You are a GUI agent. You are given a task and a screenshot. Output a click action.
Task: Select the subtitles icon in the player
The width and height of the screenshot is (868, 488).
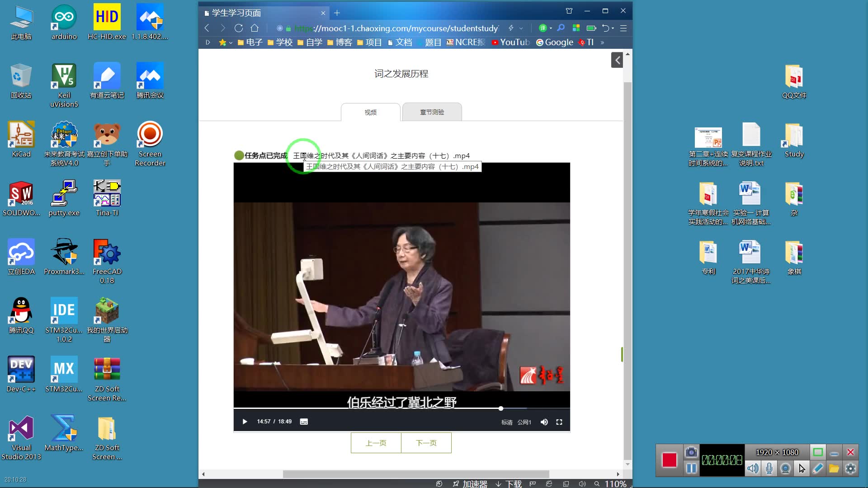pos(304,421)
